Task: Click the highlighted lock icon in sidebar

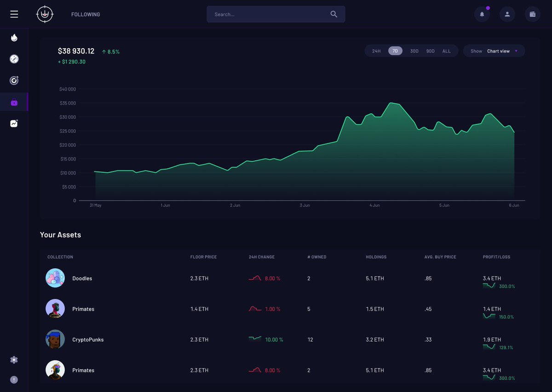Action: [14, 102]
